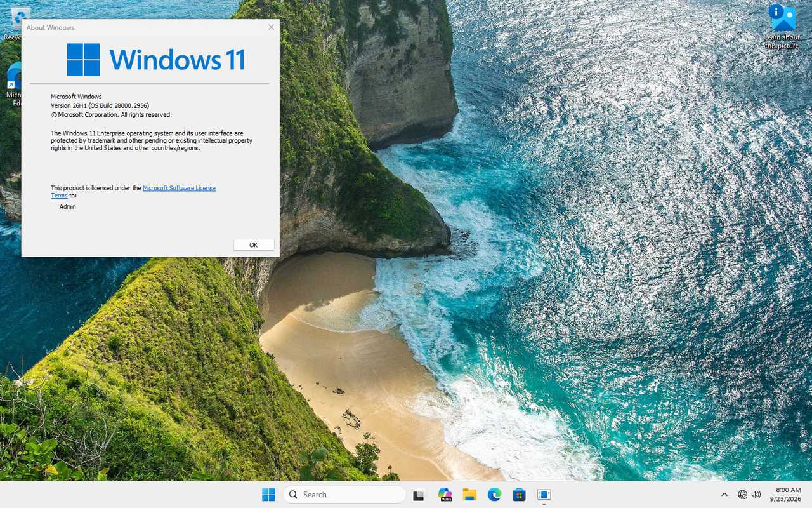The image size is (812, 508).
Task: Select the Learn about this picture icon
Action: [782, 27]
